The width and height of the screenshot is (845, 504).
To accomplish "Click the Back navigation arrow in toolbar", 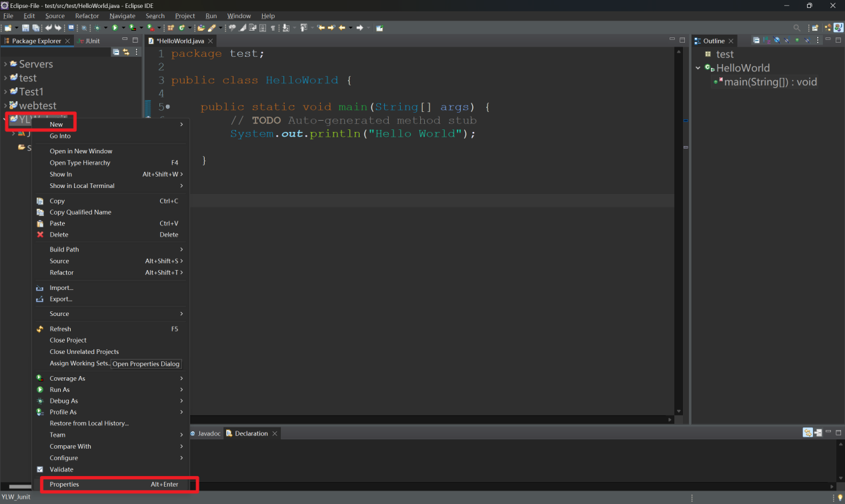I will (342, 28).
